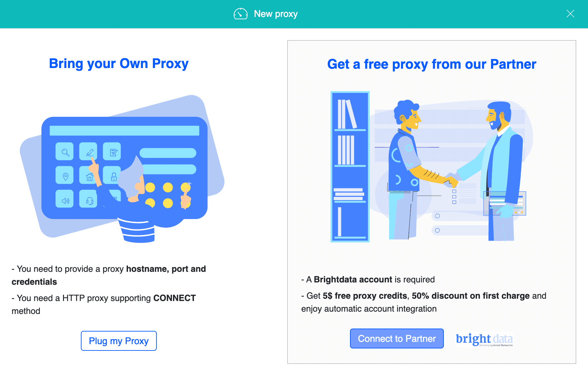
Task: Click the Bring your Own Proxy heading
Action: pos(119,63)
